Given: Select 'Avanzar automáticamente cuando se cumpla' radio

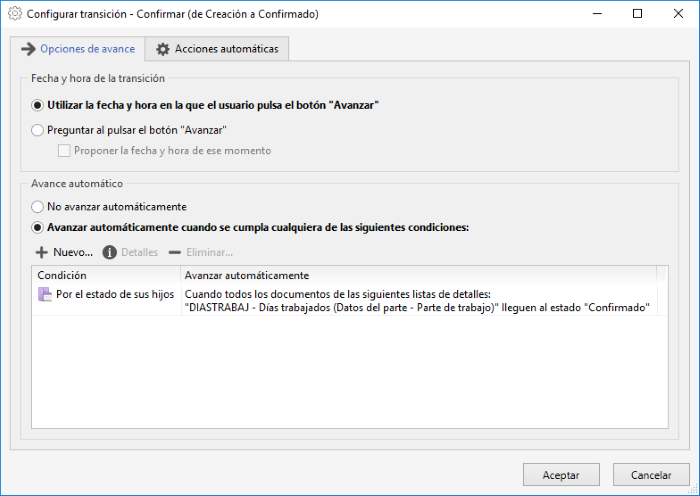Looking at the screenshot, I should point(38,228).
